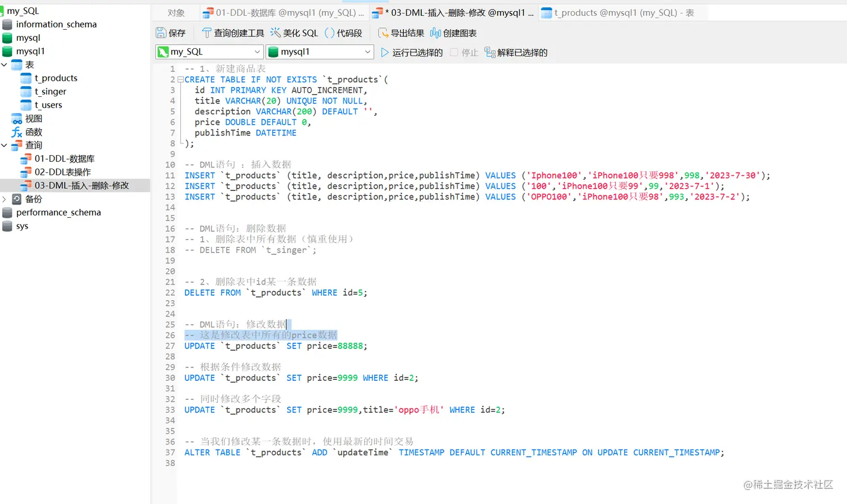Click the ALTER TABLE statement on line 37

pos(454,452)
